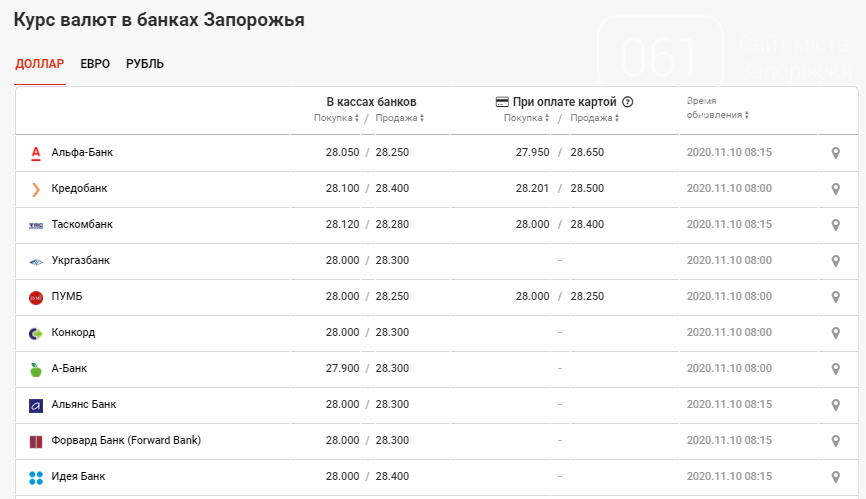Open the Альфа-Банк link
The width and height of the screenshot is (866, 499).
[x=82, y=152]
